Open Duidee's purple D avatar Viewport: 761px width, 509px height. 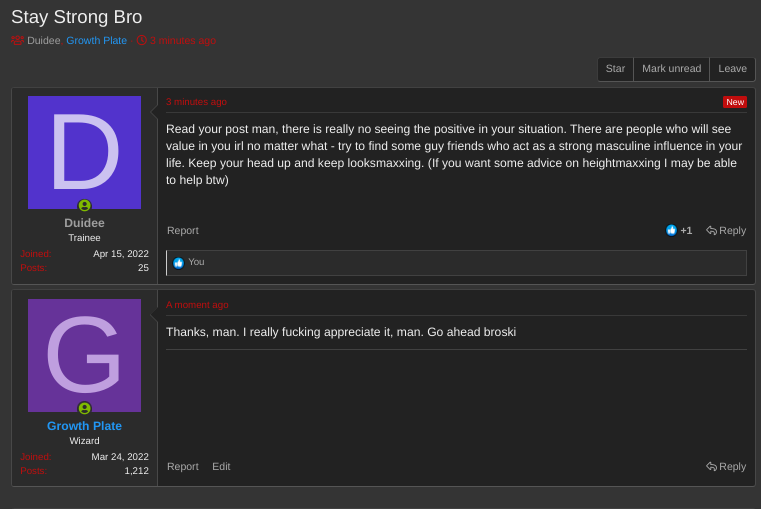(84, 152)
